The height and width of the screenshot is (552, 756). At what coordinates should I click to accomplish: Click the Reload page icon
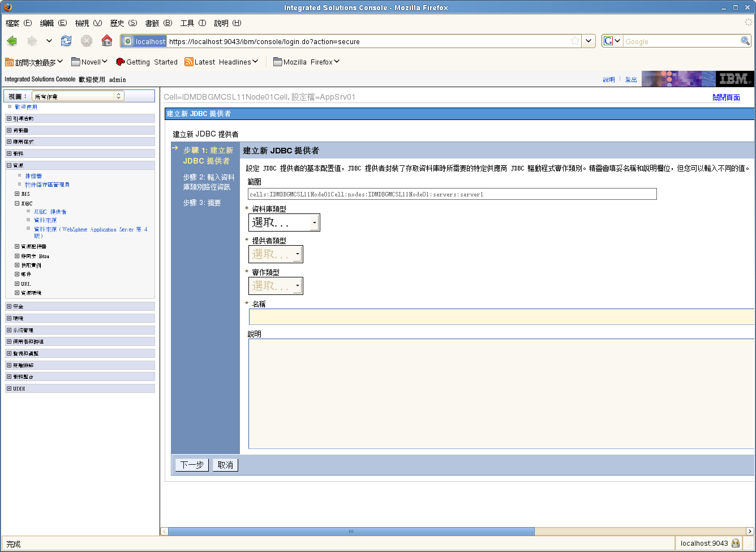click(66, 41)
